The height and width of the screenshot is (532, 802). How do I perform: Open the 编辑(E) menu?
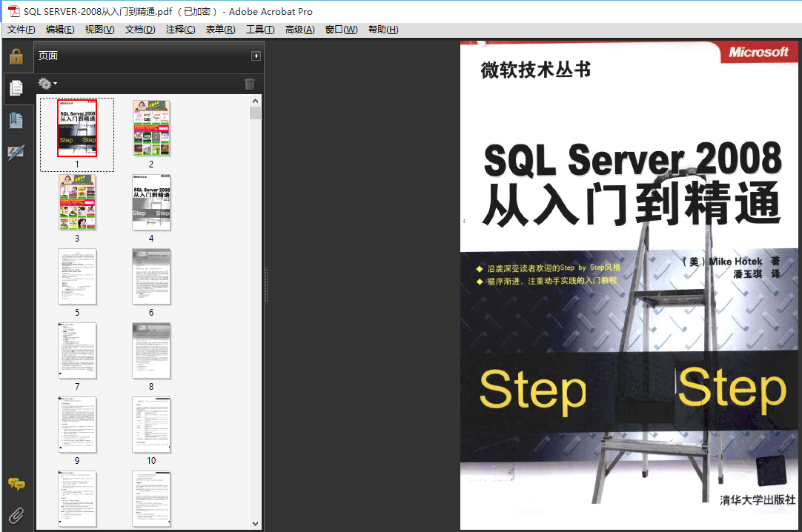[60, 30]
